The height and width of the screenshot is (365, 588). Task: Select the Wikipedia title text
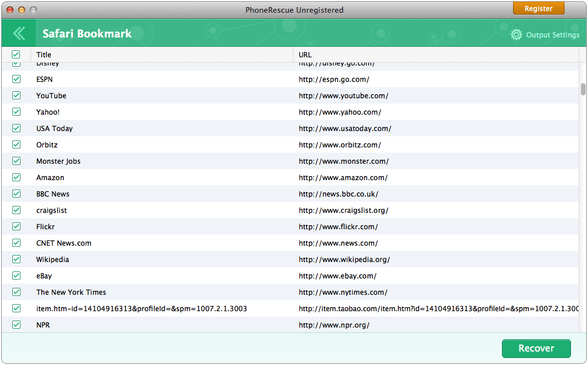point(53,260)
